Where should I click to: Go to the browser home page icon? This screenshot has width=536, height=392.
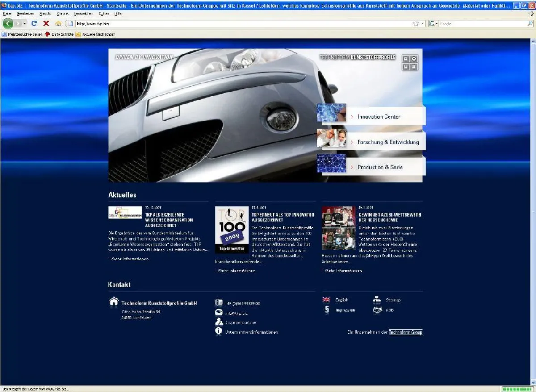58,23
